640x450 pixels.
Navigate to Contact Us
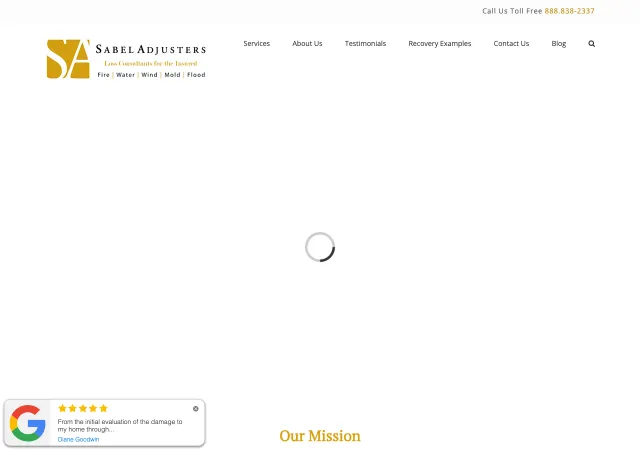tap(511, 43)
